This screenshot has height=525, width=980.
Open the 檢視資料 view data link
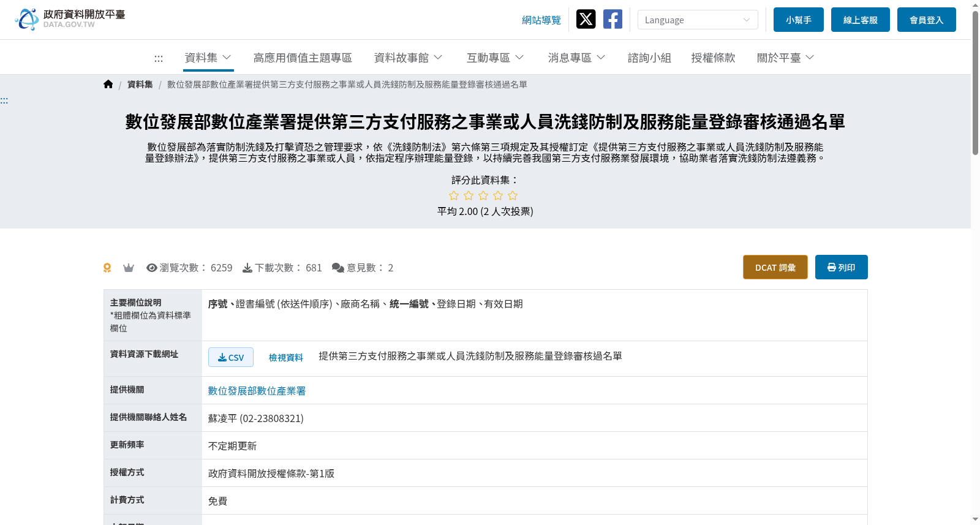click(286, 358)
